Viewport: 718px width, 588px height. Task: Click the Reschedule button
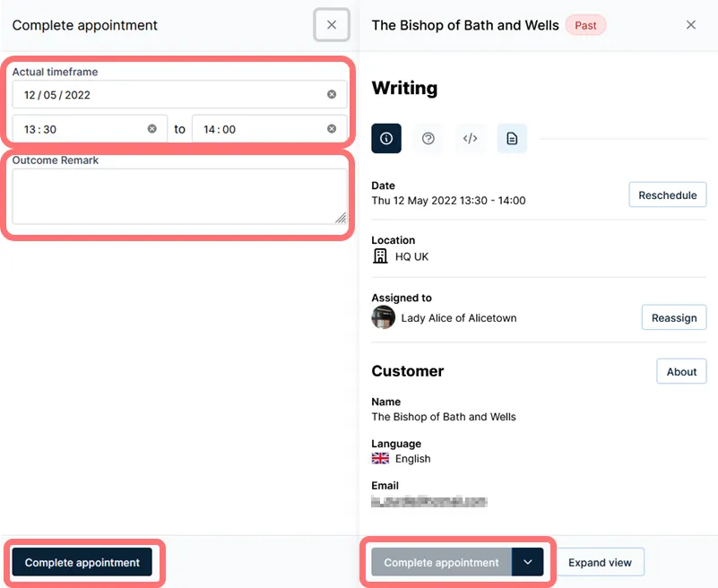coord(668,195)
